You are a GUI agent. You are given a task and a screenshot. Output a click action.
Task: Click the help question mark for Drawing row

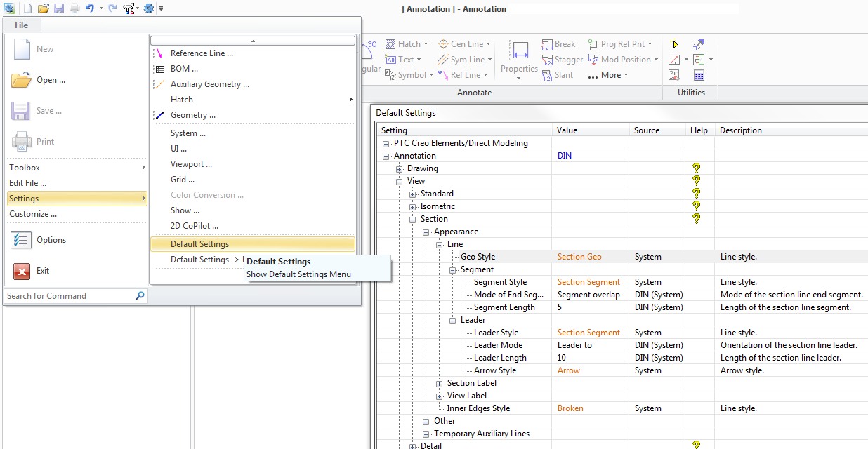click(x=697, y=168)
